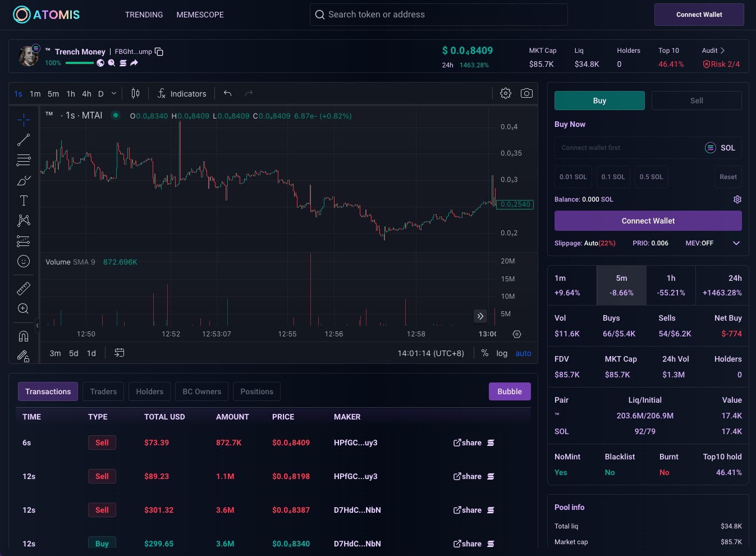Copy the token address FBGht...ump
756x556 pixels.
click(159, 52)
